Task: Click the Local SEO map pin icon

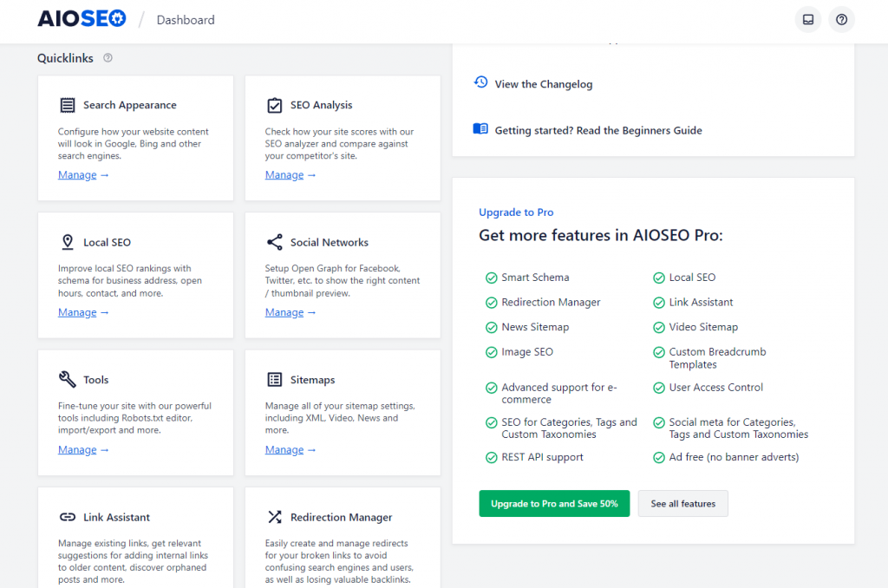Action: pyautogui.click(x=69, y=242)
